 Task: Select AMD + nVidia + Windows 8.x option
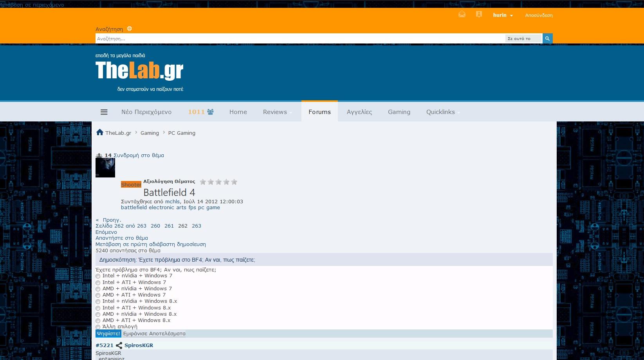(98, 315)
